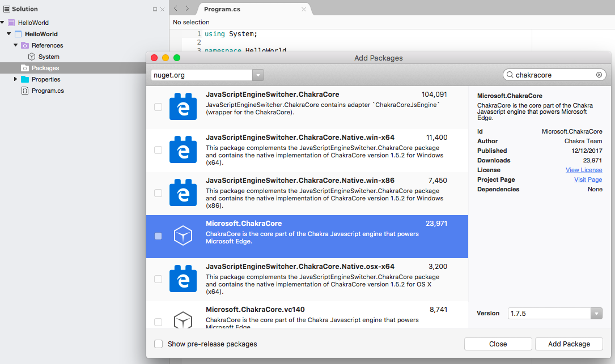Enable Show pre-release packages

(x=159, y=344)
